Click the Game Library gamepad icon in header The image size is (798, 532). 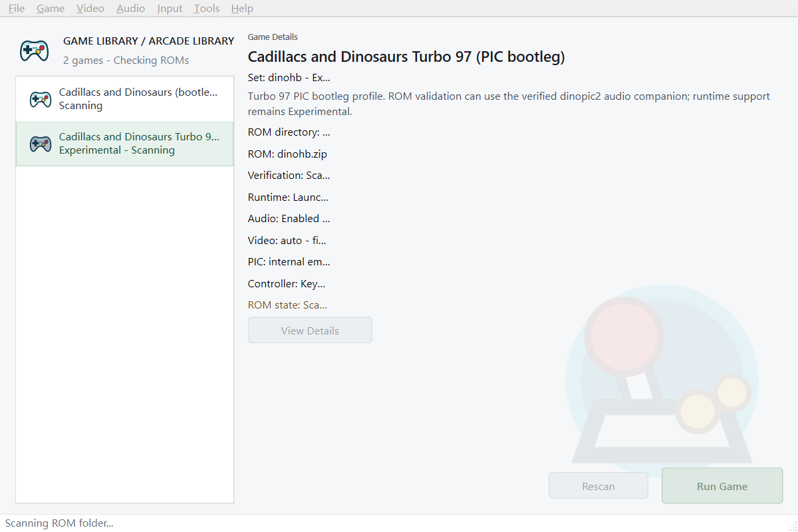[x=34, y=51]
